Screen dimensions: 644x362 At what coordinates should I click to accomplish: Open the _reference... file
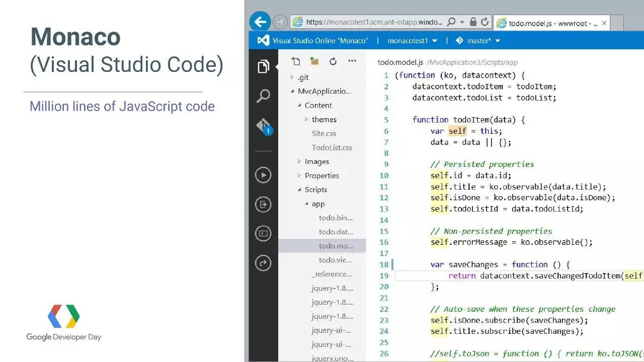[x=332, y=275]
